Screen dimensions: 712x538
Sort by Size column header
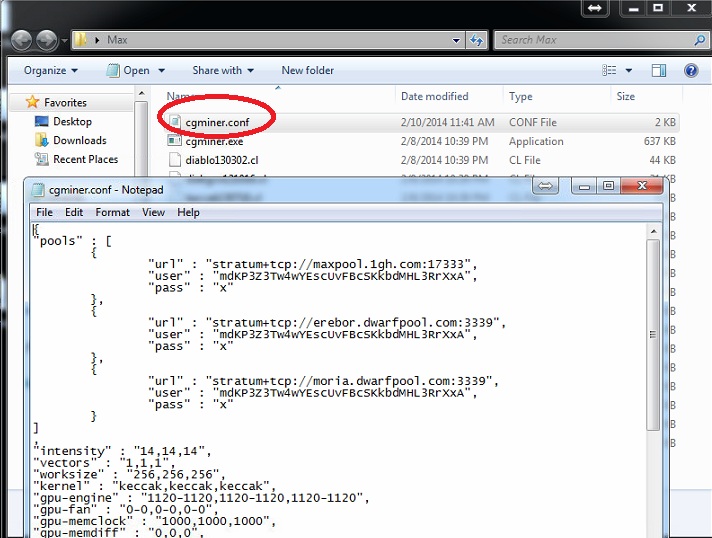click(x=626, y=96)
